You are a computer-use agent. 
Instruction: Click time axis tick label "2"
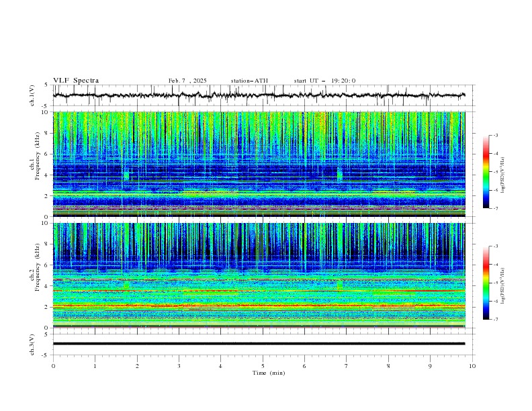point(137,366)
